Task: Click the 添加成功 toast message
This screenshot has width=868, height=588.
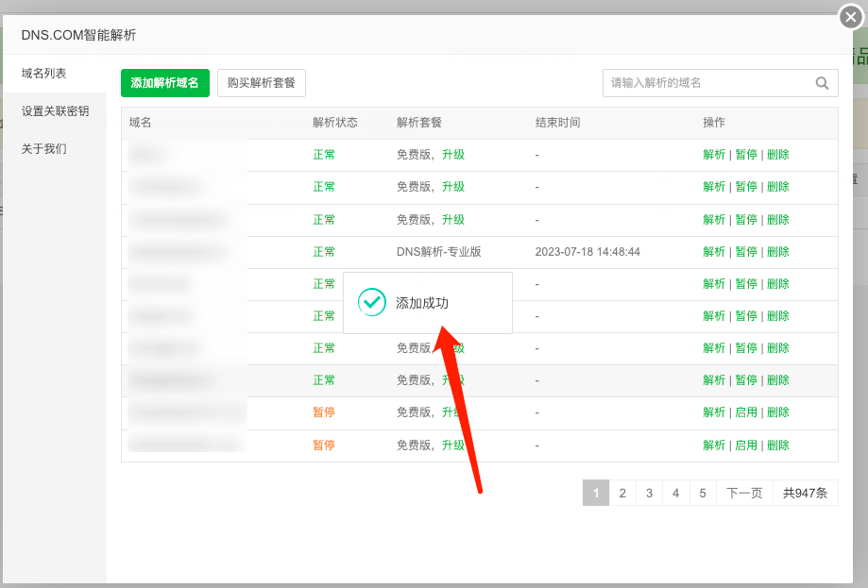Action: pyautogui.click(x=427, y=303)
